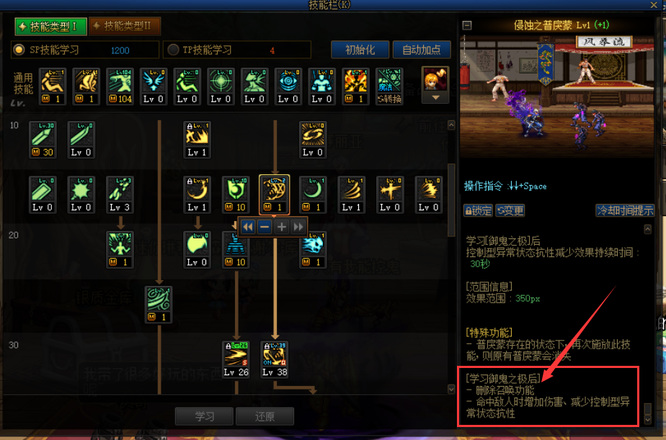
Task: Switch to 技能类型I tab
Action: click(51, 26)
